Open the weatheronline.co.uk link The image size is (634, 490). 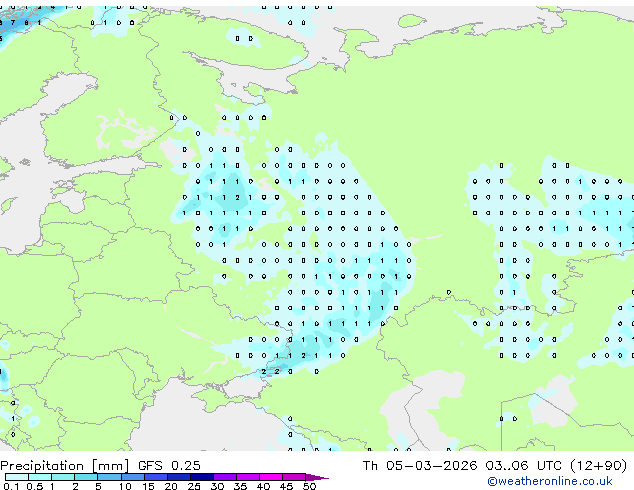(550, 481)
